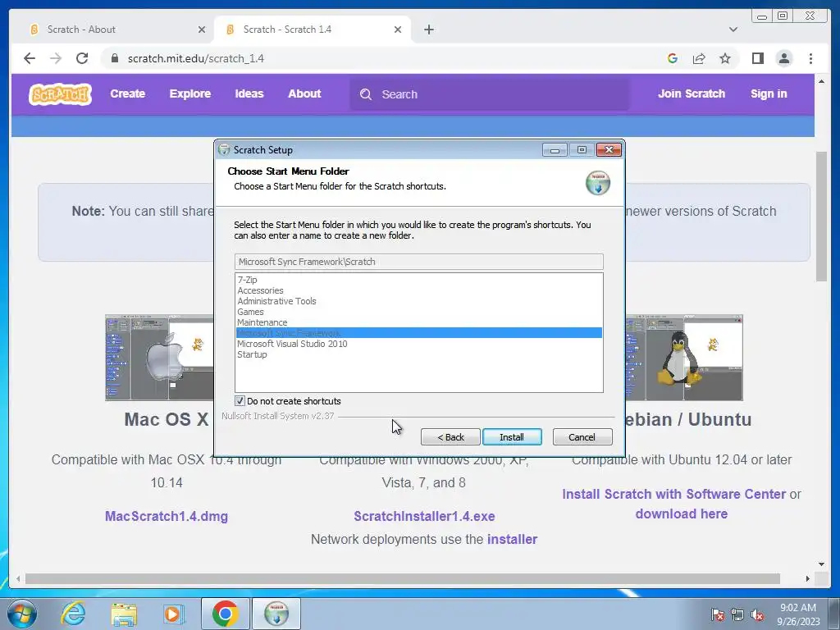This screenshot has width=840, height=630.
Task: Launch Internet Explorer from the taskbar
Action: point(73,614)
